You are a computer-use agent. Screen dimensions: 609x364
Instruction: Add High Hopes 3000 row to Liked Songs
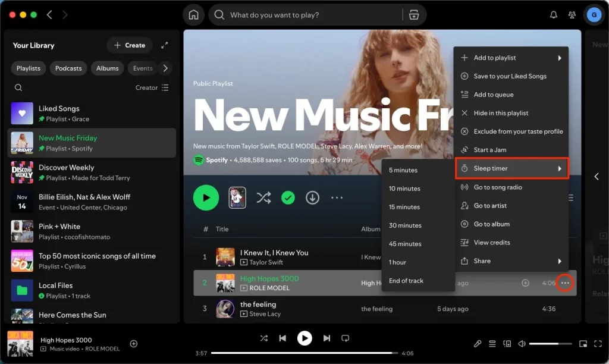pyautogui.click(x=525, y=283)
